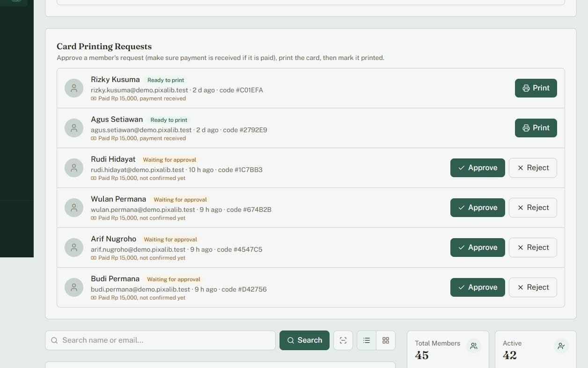Click Budi Permana's Waiting for approval badge

174,279
